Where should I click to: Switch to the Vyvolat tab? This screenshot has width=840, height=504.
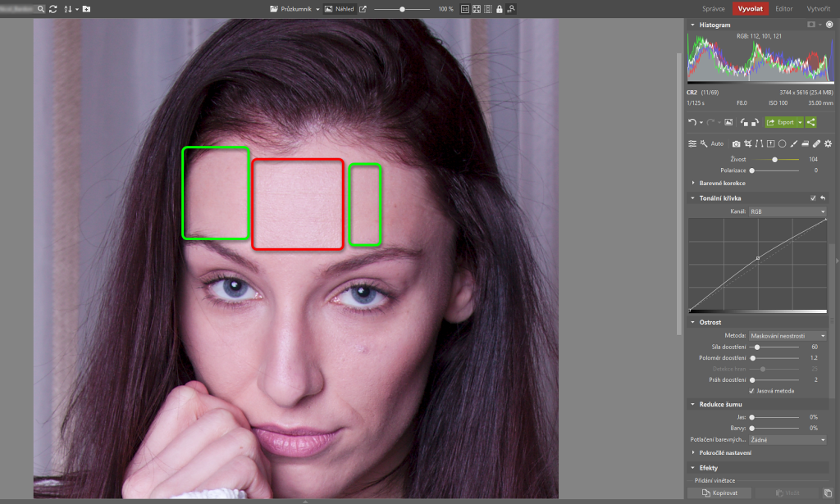(x=751, y=8)
